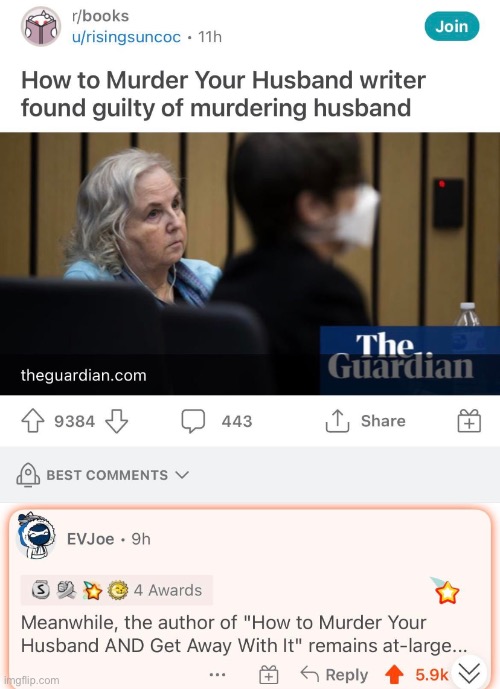This screenshot has height=689, width=500.
Task: Tap the Share upload icon
Action: (x=337, y=421)
